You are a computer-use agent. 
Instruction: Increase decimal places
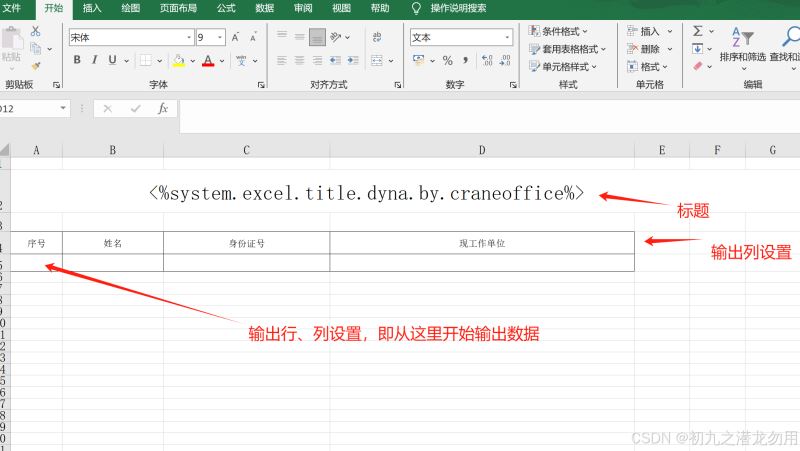coord(487,61)
